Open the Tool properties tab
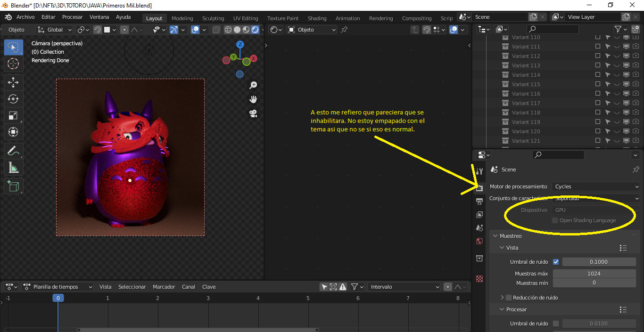644x332 pixels. (479, 171)
